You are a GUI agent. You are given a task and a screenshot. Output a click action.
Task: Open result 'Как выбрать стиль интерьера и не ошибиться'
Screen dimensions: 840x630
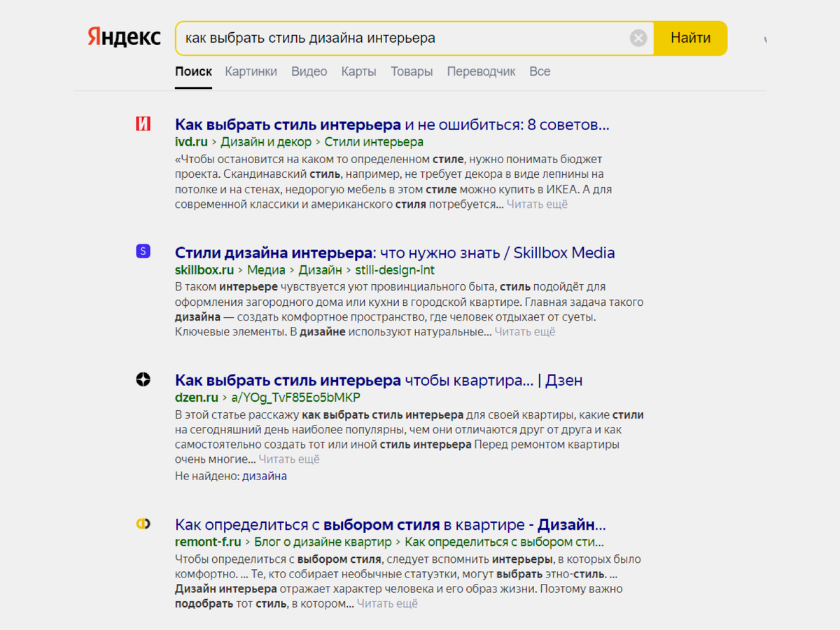click(x=392, y=125)
